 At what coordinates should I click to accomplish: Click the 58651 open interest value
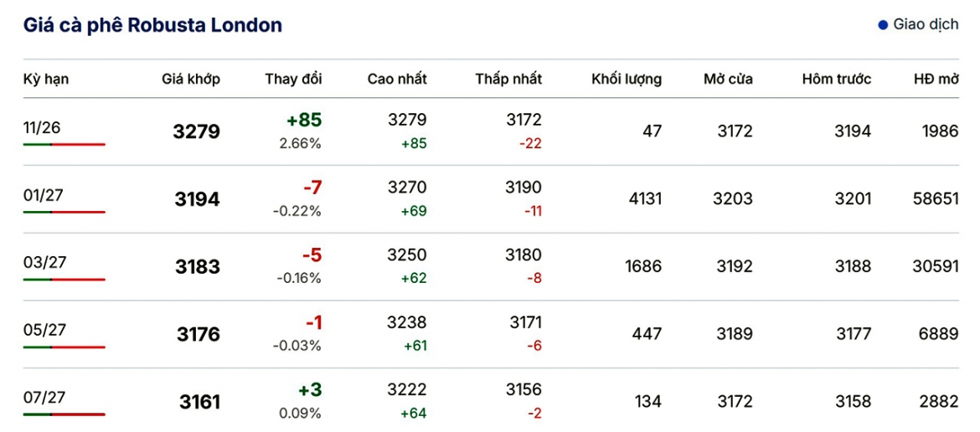pos(936,199)
